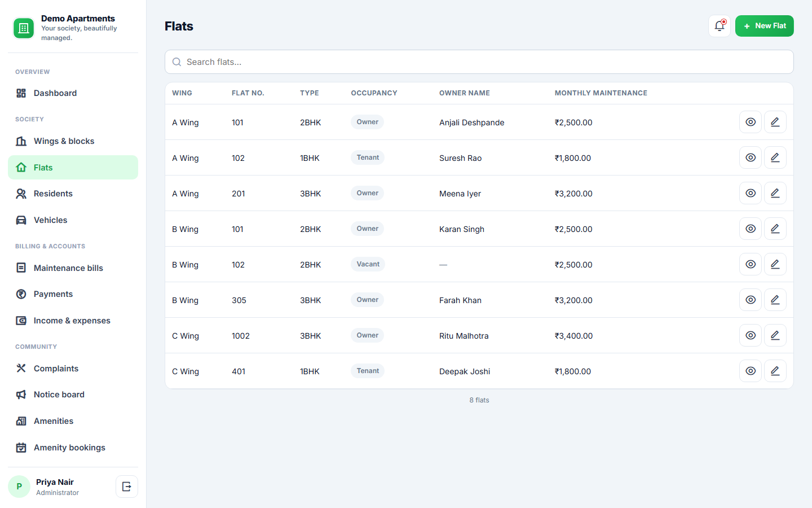This screenshot has width=812, height=508.
Task: Edit the vacant B Wing 102 flat
Action: click(x=775, y=264)
